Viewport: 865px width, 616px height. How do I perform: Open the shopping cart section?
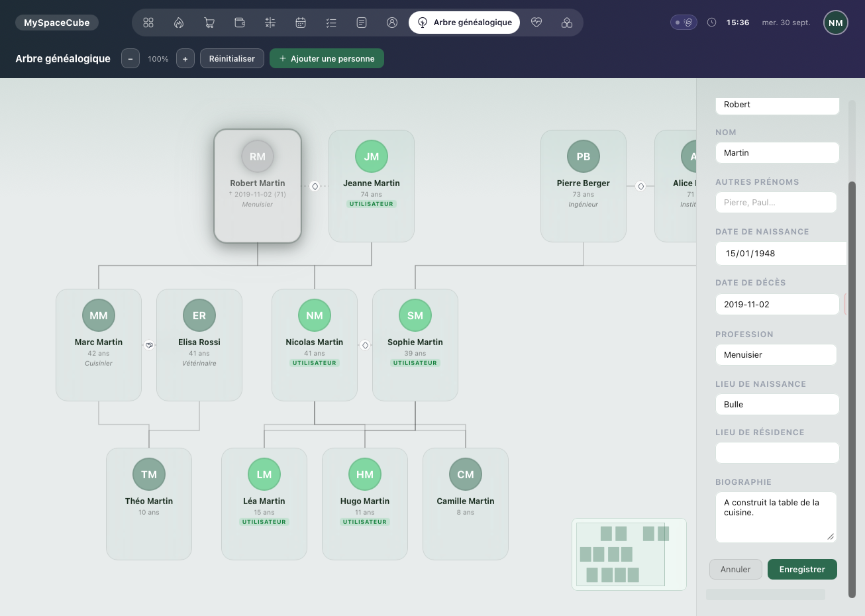209,23
